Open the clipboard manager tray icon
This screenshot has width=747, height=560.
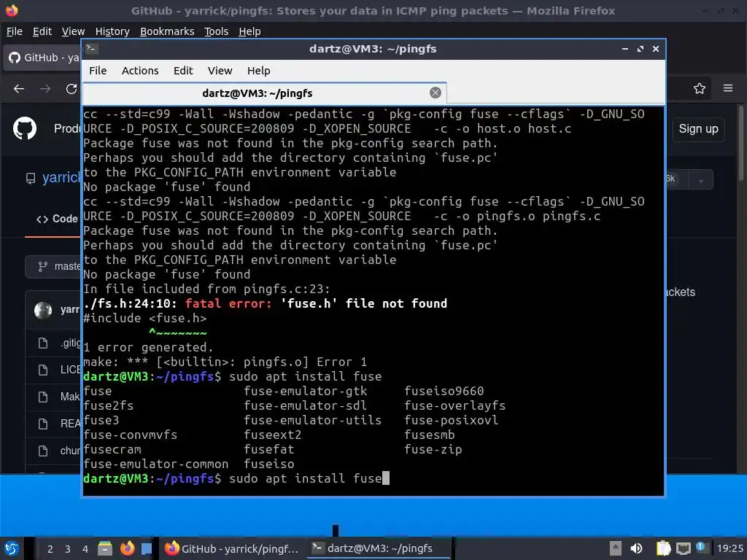(x=663, y=548)
